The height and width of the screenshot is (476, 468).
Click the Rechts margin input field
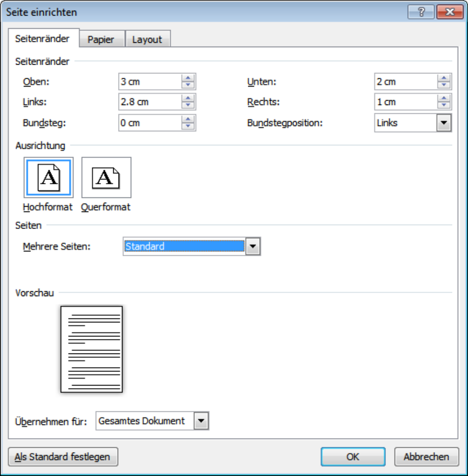[406, 102]
